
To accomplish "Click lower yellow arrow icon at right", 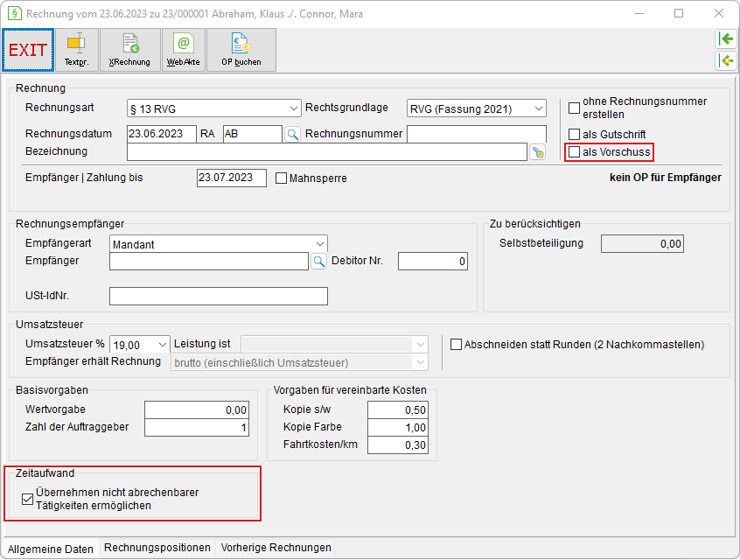I will coord(726,60).
